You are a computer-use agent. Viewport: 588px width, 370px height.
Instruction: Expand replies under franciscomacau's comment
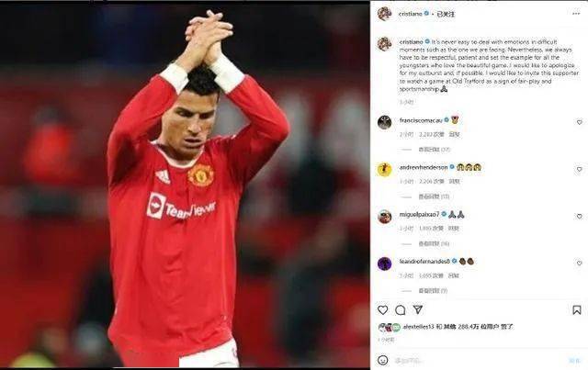click(x=435, y=150)
